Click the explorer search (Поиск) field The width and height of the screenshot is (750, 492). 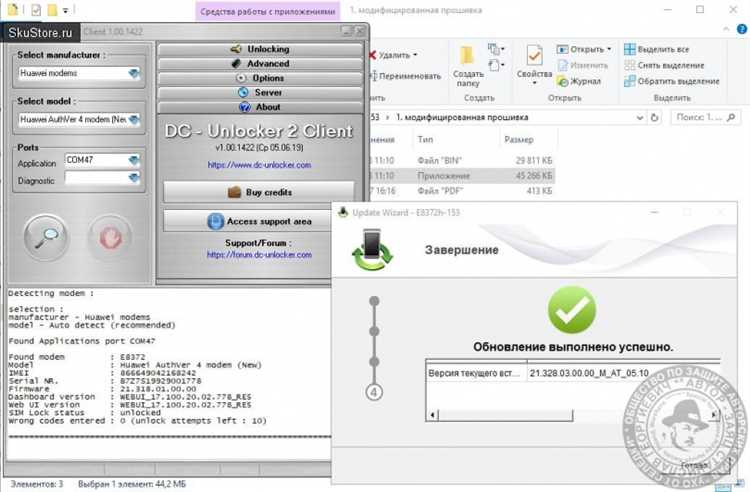[x=706, y=118]
